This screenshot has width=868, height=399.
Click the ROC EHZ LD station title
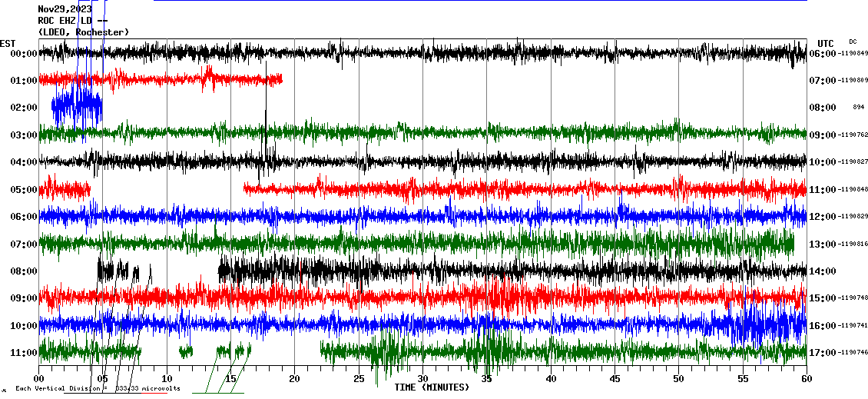coord(72,21)
